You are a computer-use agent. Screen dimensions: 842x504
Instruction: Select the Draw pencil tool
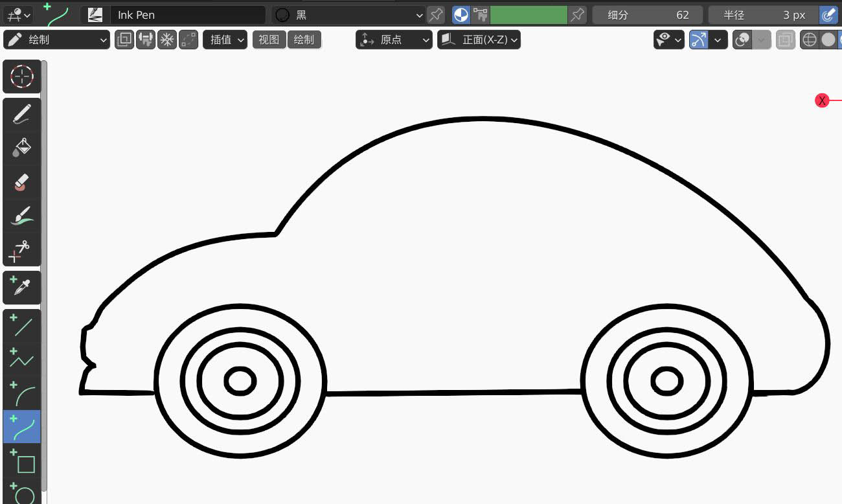pos(22,115)
